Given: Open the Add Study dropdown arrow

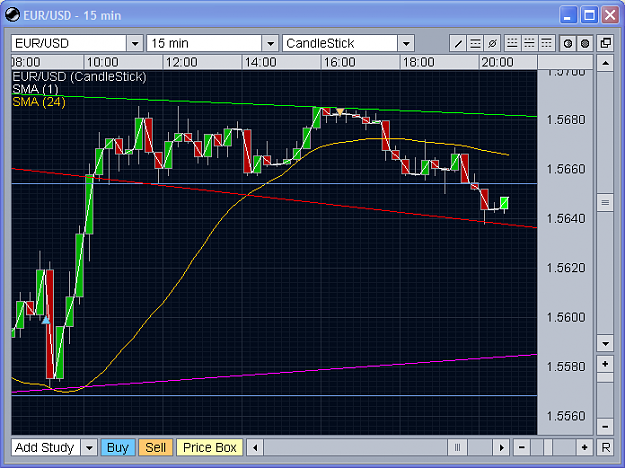Looking at the screenshot, I should click(89, 448).
